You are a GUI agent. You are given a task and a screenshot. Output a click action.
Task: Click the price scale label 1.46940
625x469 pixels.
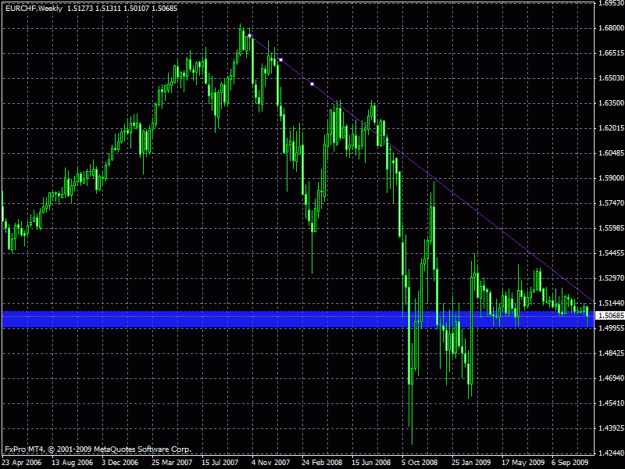click(611, 378)
